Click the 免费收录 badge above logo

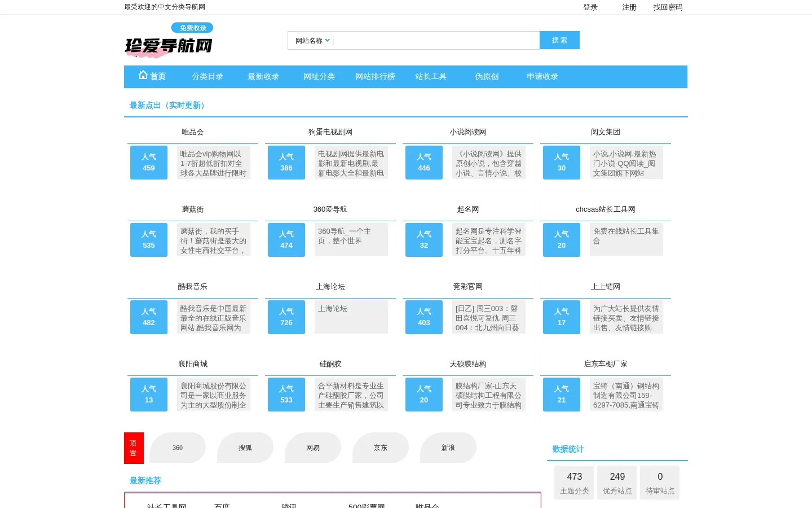(192, 28)
